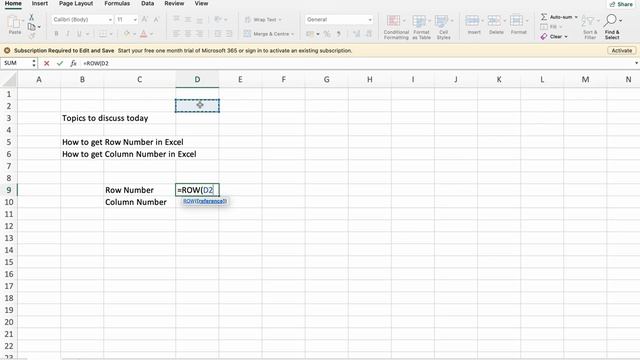The image size is (640, 360).
Task: Cancel the formula entry with X
Action: (47, 63)
